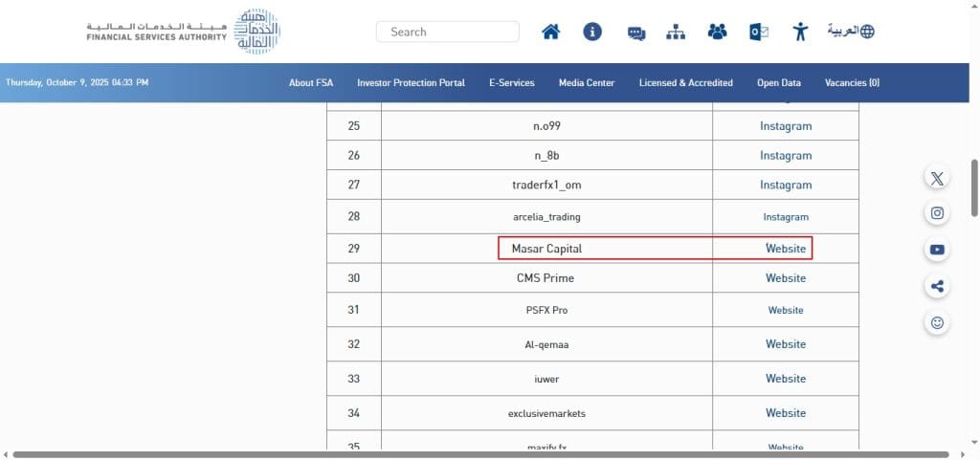Open the Licensed & Accredited menu
This screenshot has width=980, height=460.
pyautogui.click(x=685, y=83)
